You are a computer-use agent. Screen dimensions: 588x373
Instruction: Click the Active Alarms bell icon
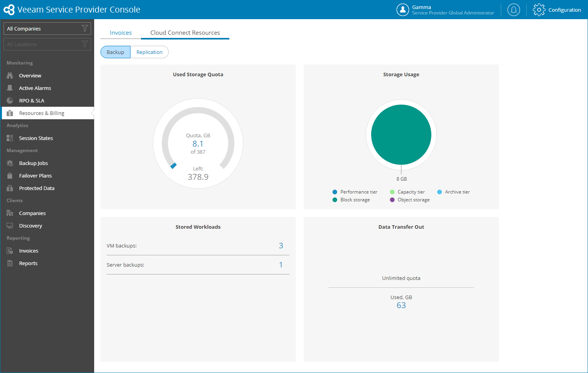click(x=10, y=88)
